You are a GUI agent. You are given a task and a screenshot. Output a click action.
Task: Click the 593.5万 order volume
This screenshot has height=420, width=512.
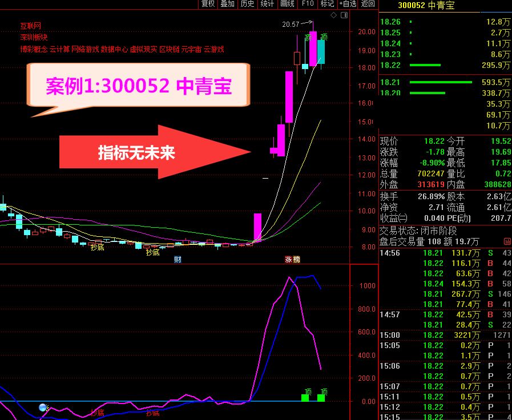point(495,82)
